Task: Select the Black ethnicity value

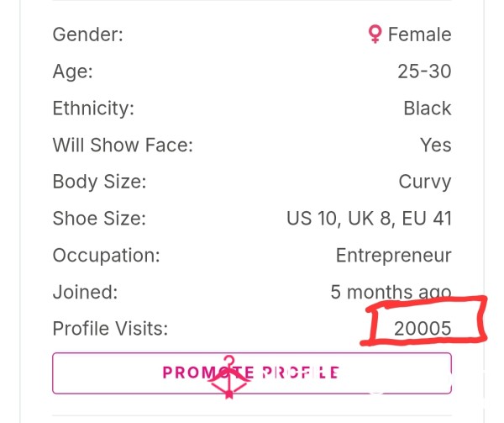Action: (x=428, y=108)
